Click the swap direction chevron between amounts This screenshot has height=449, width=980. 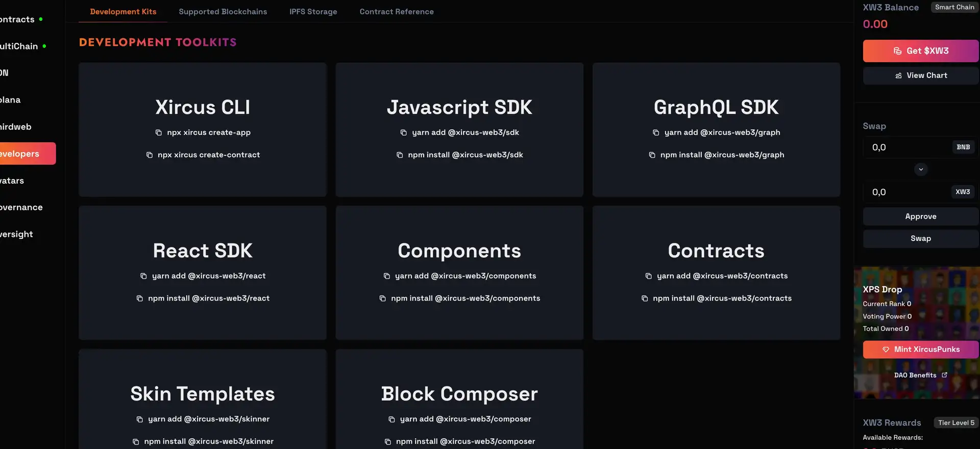[x=921, y=169]
